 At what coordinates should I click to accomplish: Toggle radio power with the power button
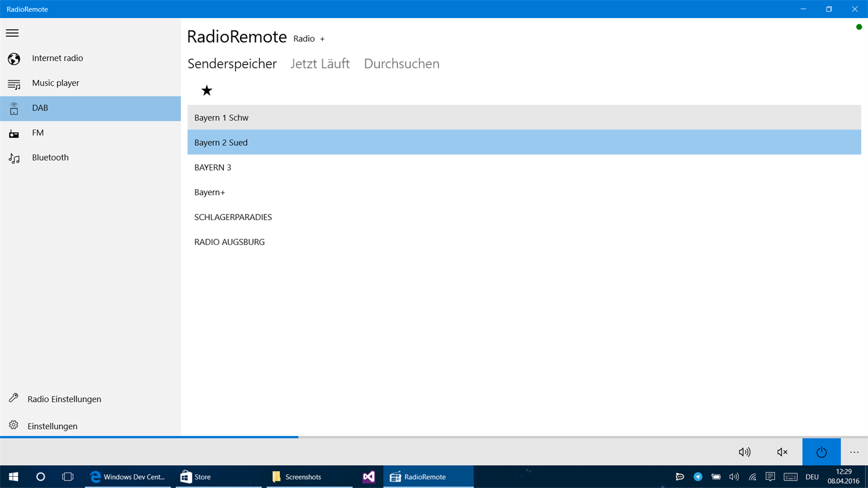[x=821, y=451]
